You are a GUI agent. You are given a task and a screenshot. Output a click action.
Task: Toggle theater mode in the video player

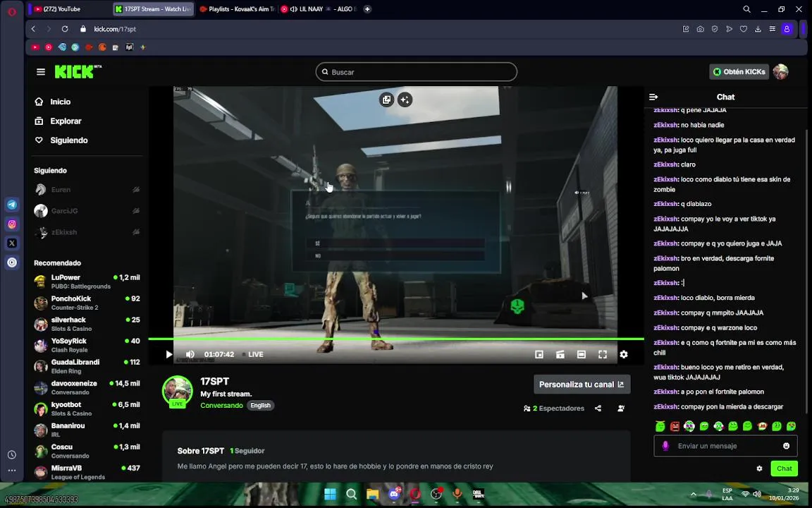coord(581,354)
